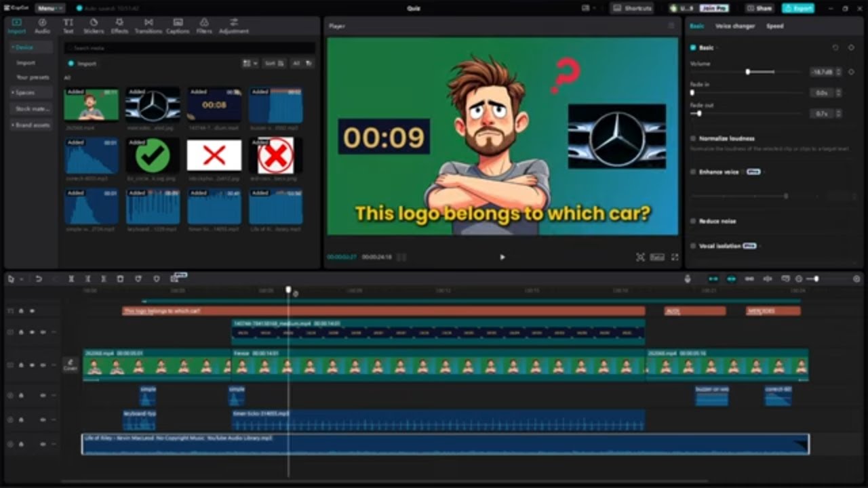The height and width of the screenshot is (488, 868).
Task: Click the preview zoom-fit icon
Action: coord(640,257)
